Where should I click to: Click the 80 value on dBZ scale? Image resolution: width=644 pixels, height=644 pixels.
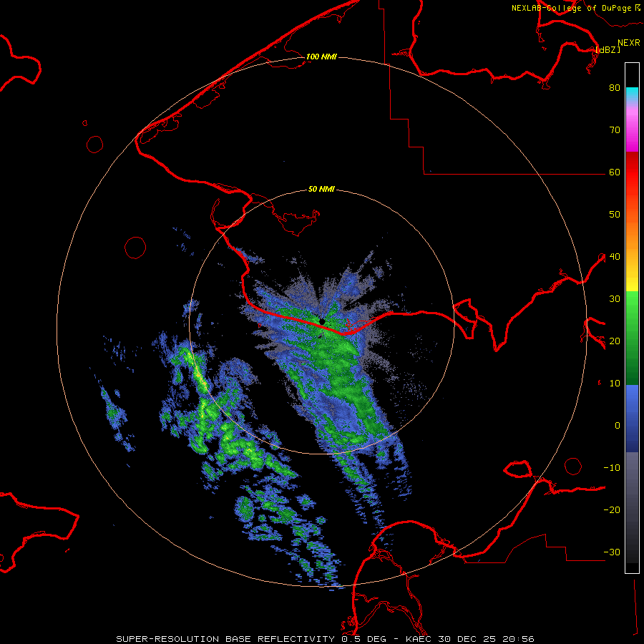click(x=615, y=88)
